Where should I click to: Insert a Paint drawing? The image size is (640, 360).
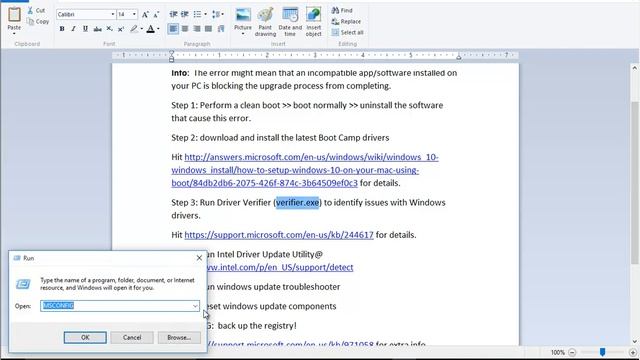[265, 22]
